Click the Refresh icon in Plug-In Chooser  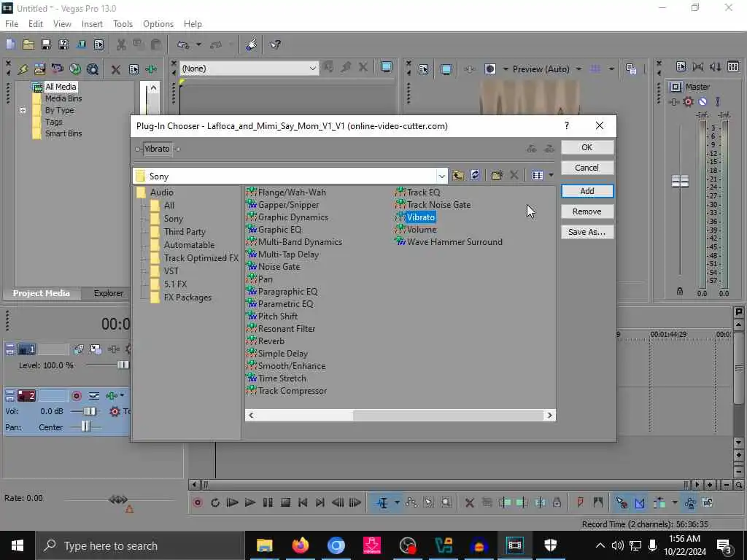click(475, 175)
